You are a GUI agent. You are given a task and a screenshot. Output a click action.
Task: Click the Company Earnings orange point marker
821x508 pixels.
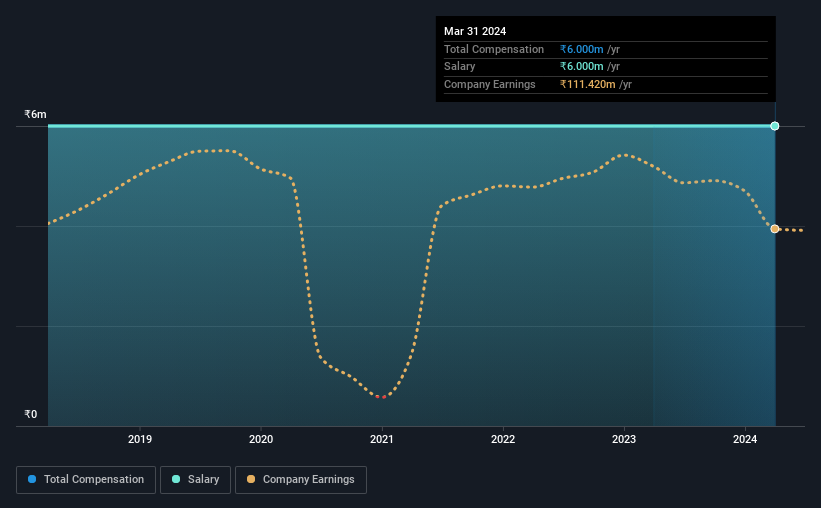pyautogui.click(x=775, y=229)
